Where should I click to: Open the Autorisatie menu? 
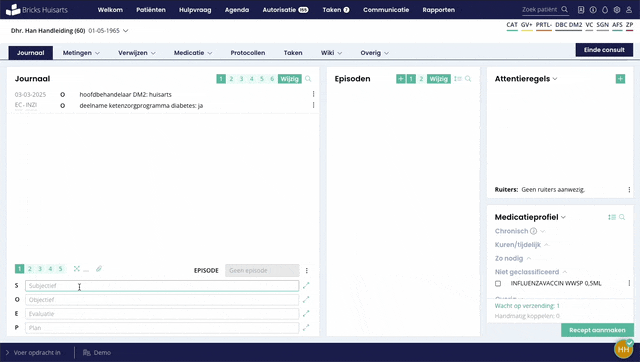click(285, 10)
